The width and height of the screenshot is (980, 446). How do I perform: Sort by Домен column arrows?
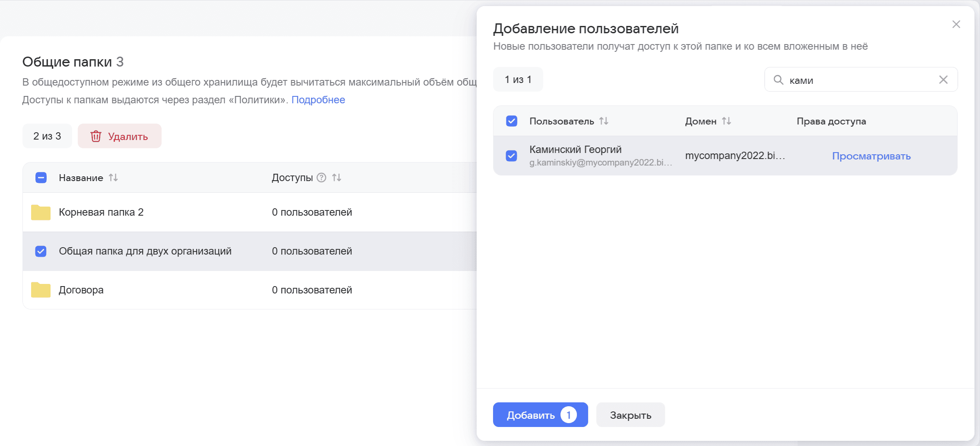click(x=726, y=121)
